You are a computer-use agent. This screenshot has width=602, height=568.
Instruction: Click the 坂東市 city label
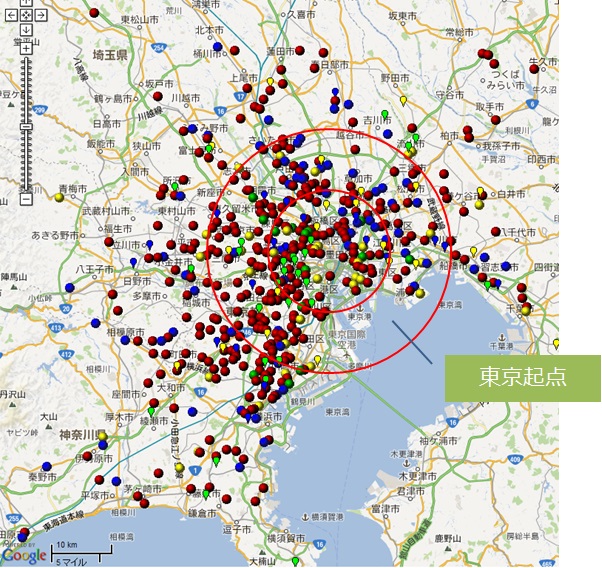pos(402,16)
